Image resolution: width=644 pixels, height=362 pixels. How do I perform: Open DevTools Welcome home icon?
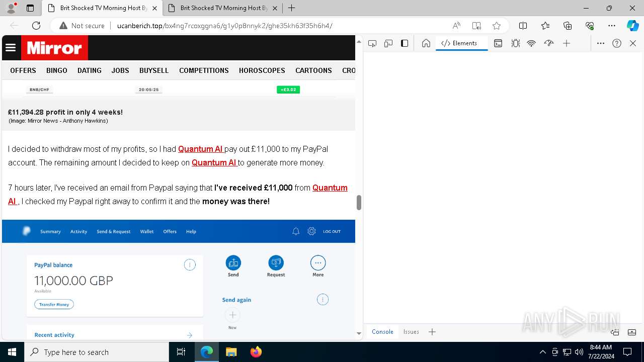point(426,43)
